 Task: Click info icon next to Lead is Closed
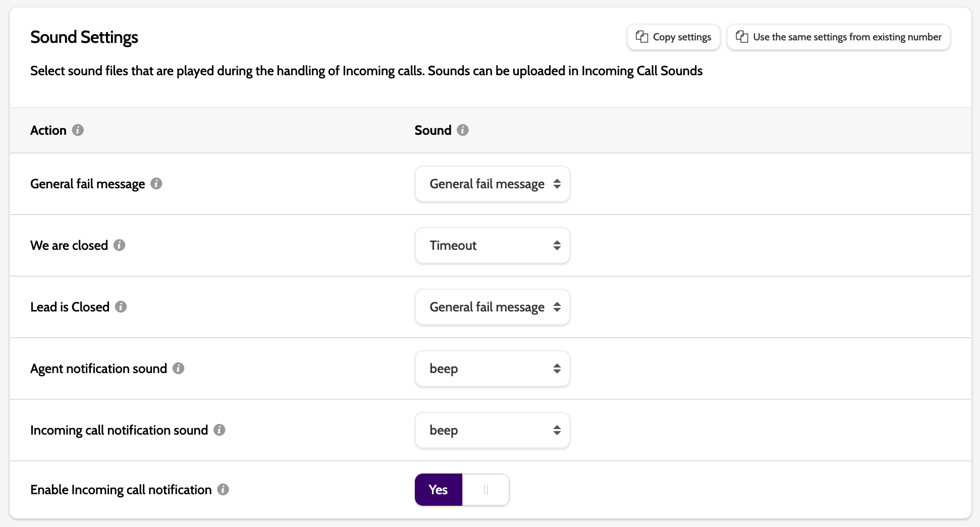(121, 307)
